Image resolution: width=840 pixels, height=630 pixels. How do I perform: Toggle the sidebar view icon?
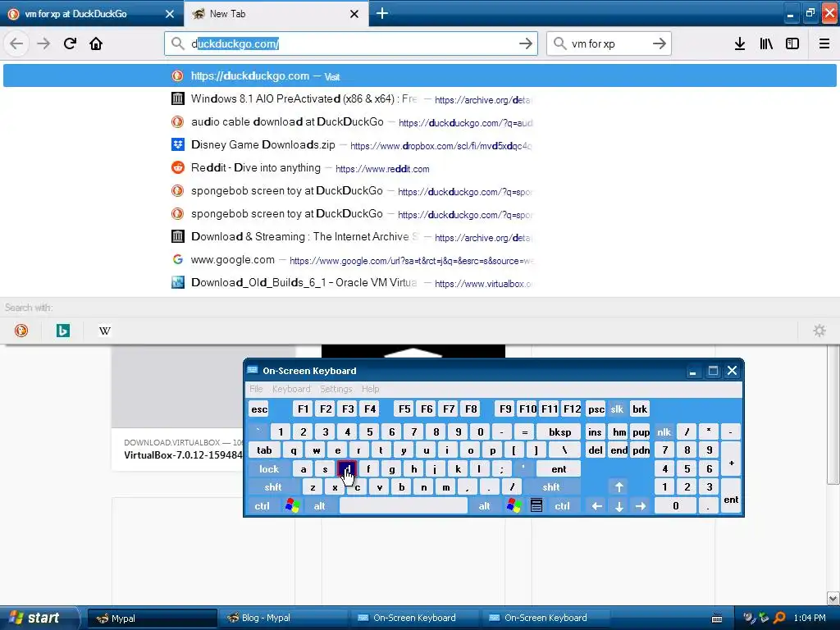pyautogui.click(x=792, y=43)
